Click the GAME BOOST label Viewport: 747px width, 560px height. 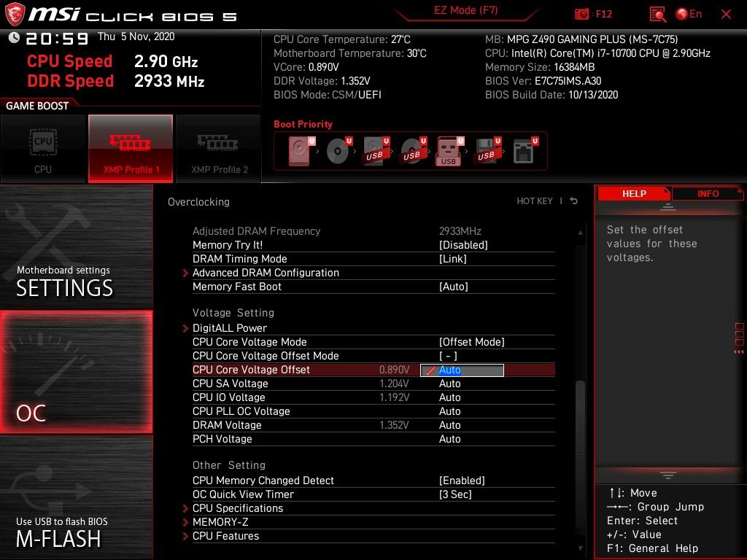click(x=37, y=106)
